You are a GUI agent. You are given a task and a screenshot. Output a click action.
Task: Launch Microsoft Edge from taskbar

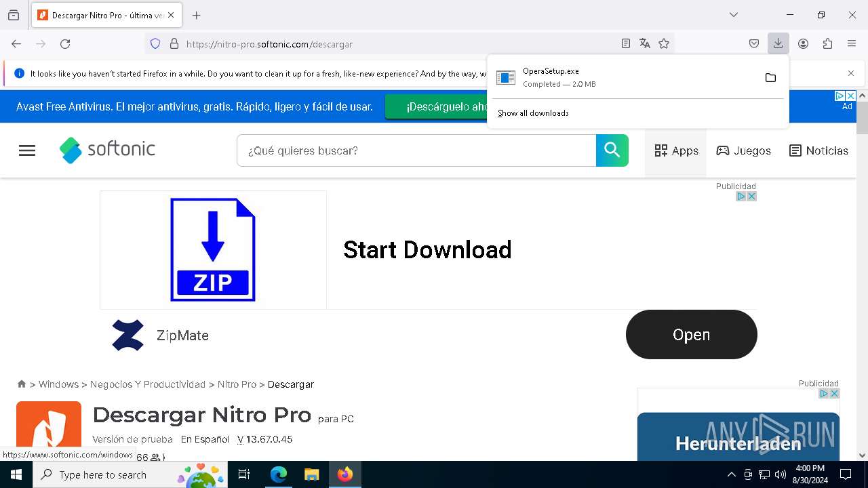[279, 474]
